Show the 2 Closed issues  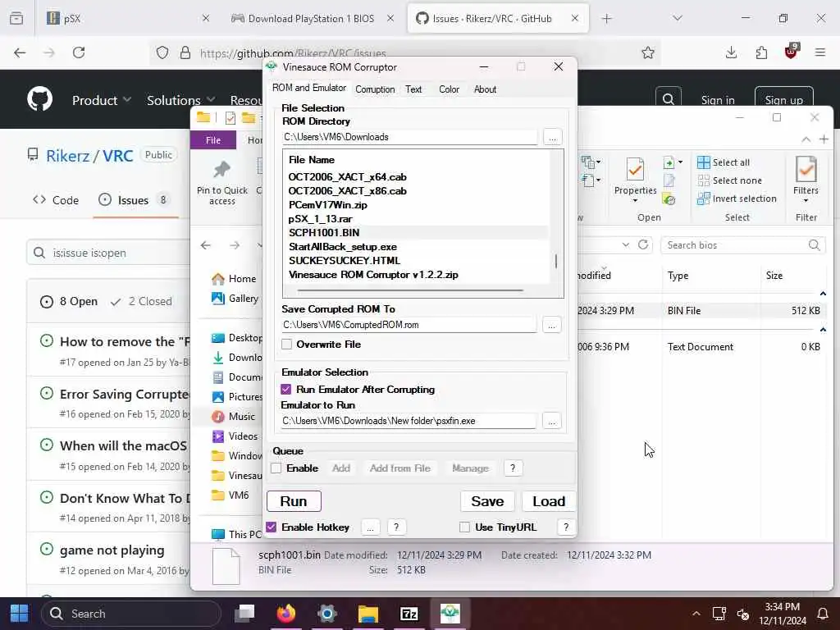click(x=142, y=302)
